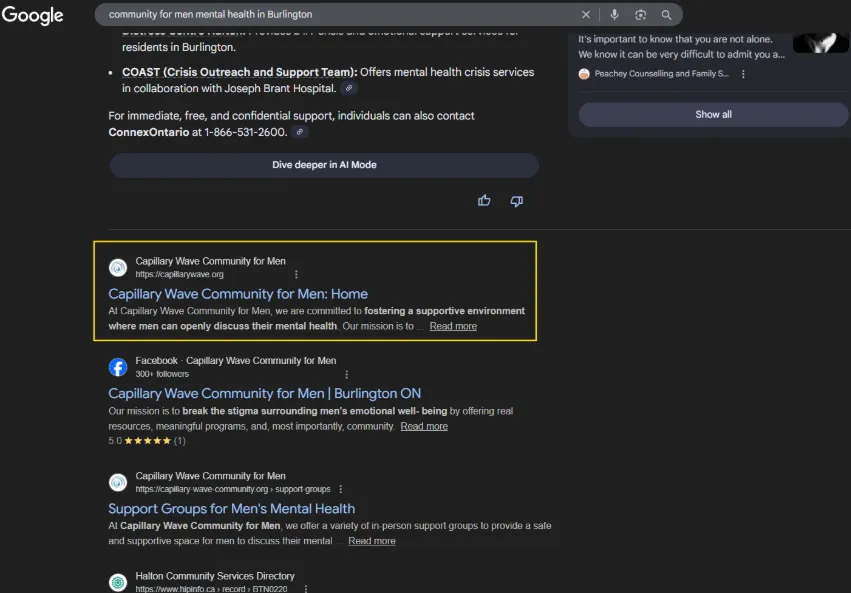Open Support Groups for Men's Mental Health result

pos(231,508)
